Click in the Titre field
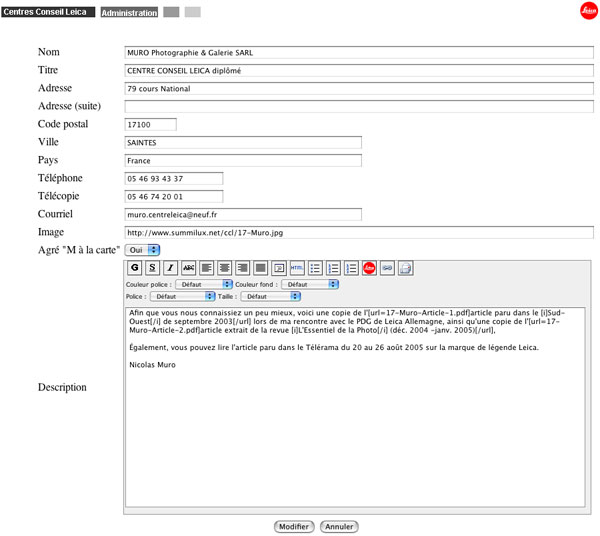Viewport: 600px width, 536px height. pos(359,70)
